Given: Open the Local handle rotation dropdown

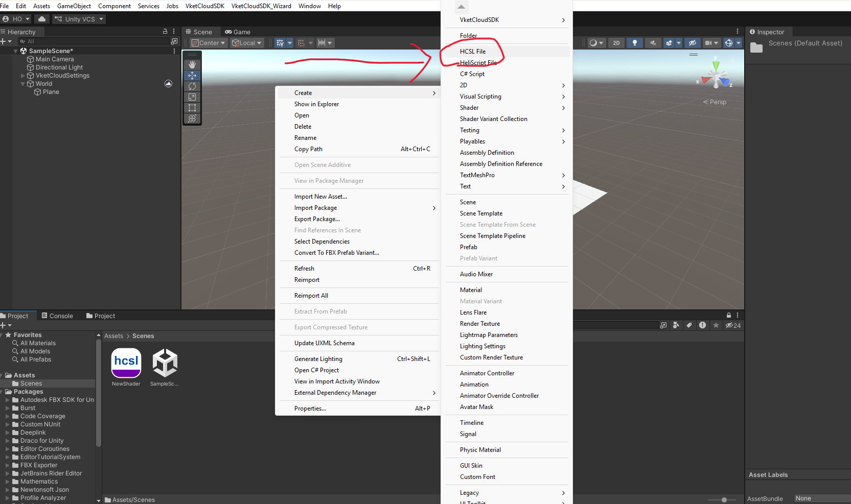Looking at the screenshot, I should (x=247, y=43).
